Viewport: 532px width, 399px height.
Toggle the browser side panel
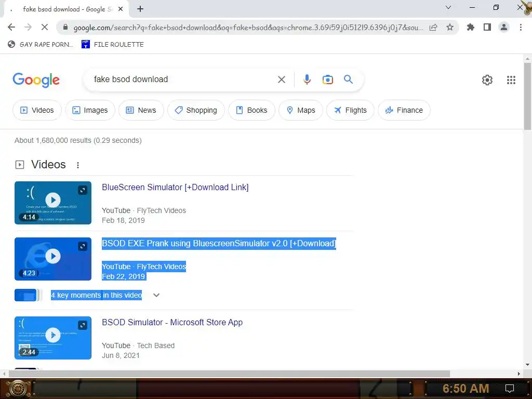pyautogui.click(x=487, y=27)
